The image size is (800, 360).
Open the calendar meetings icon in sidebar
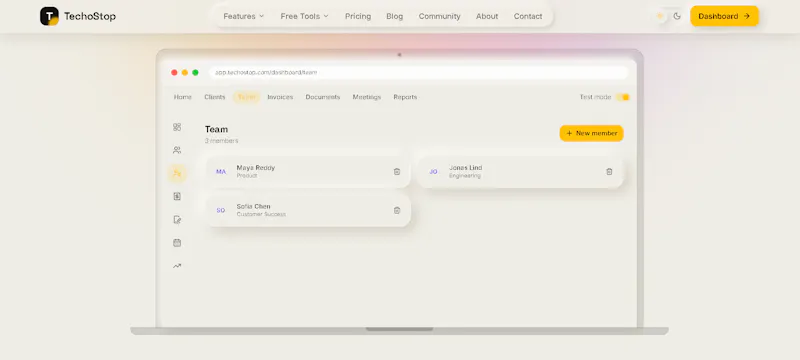(177, 243)
